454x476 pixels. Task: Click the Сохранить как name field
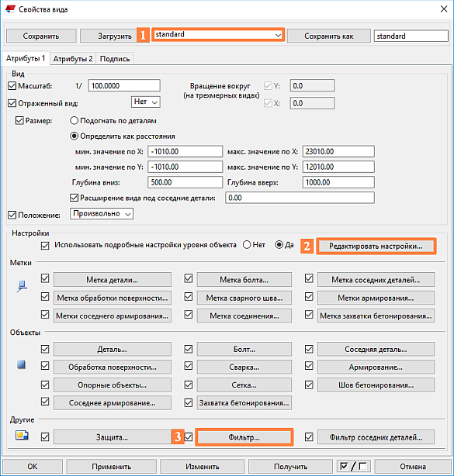[x=411, y=36]
